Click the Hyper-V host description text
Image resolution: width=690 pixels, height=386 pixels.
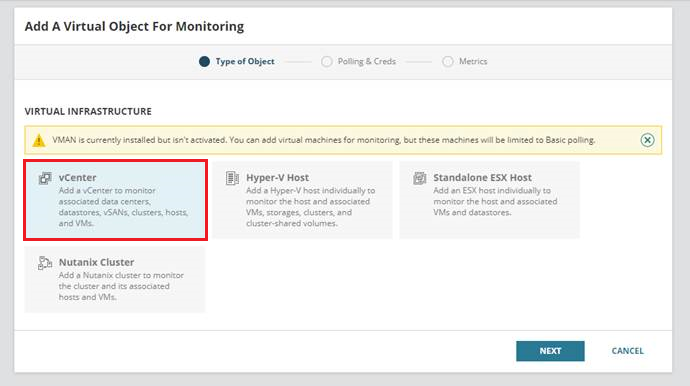(x=311, y=207)
